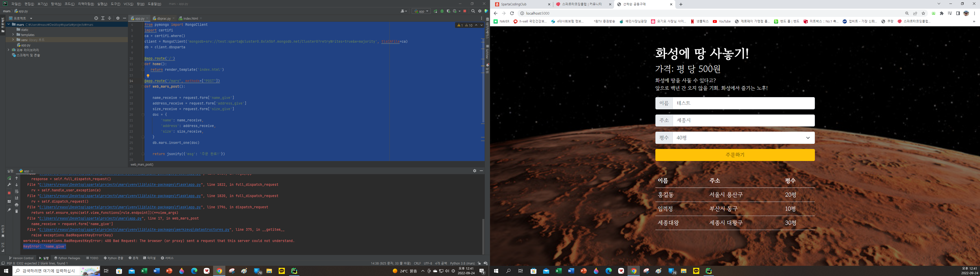Viewport: 980px width, 276px height.
Task: Click the 이름 input field
Action: pos(743,103)
